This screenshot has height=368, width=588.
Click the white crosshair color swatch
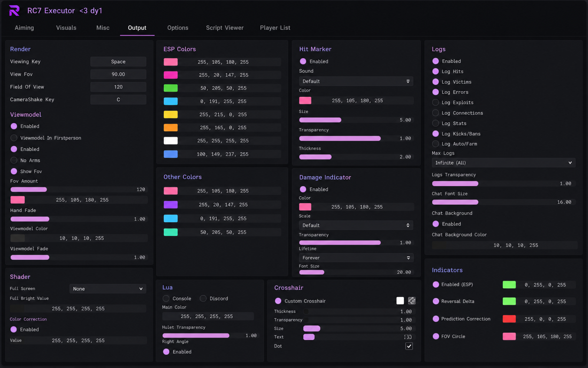click(x=400, y=300)
